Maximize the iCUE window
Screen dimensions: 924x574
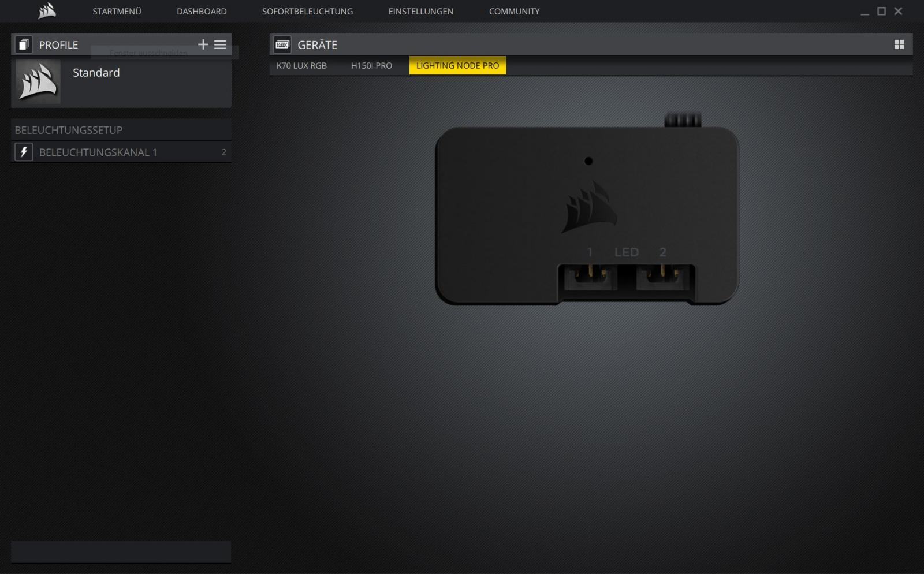point(881,11)
